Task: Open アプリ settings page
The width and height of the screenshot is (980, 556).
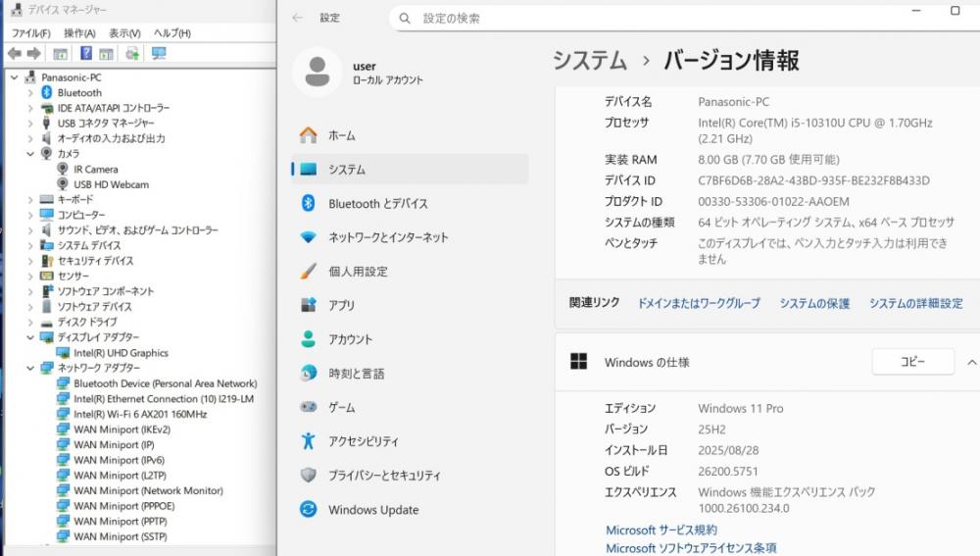Action: click(x=410, y=305)
